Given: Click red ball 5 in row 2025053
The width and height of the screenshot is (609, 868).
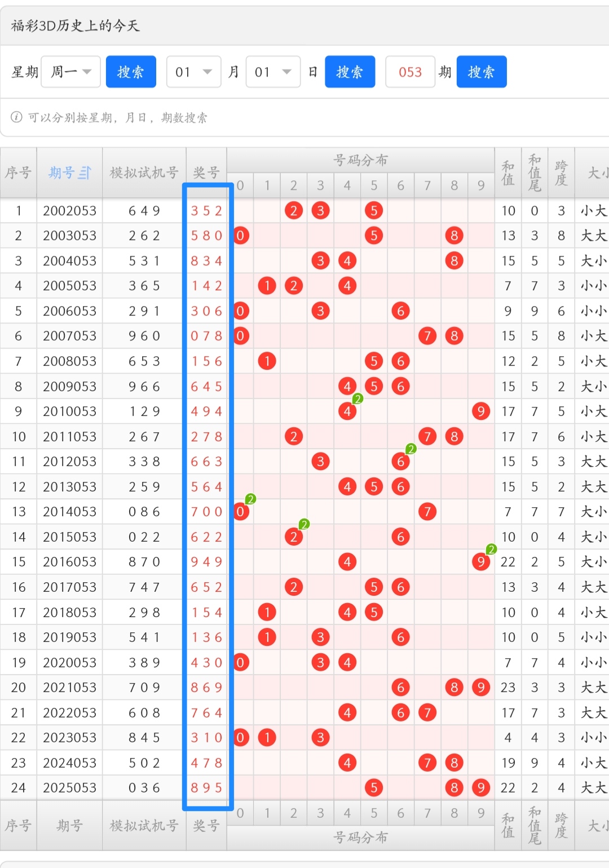Looking at the screenshot, I should click(374, 787).
